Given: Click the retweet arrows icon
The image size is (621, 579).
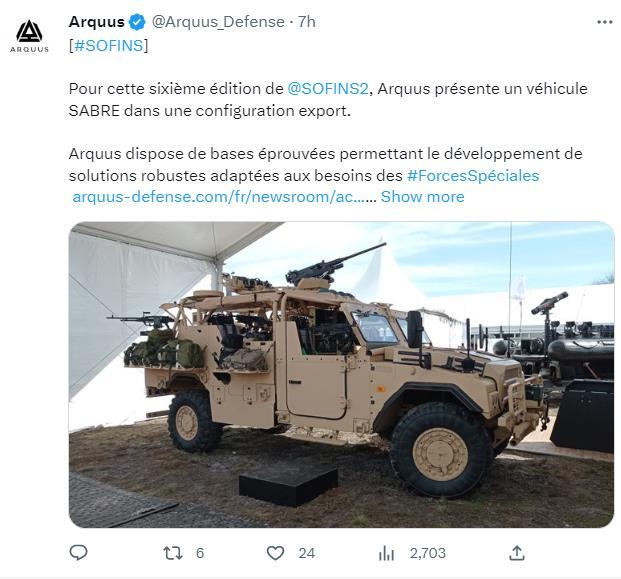Looking at the screenshot, I should click(x=173, y=553).
